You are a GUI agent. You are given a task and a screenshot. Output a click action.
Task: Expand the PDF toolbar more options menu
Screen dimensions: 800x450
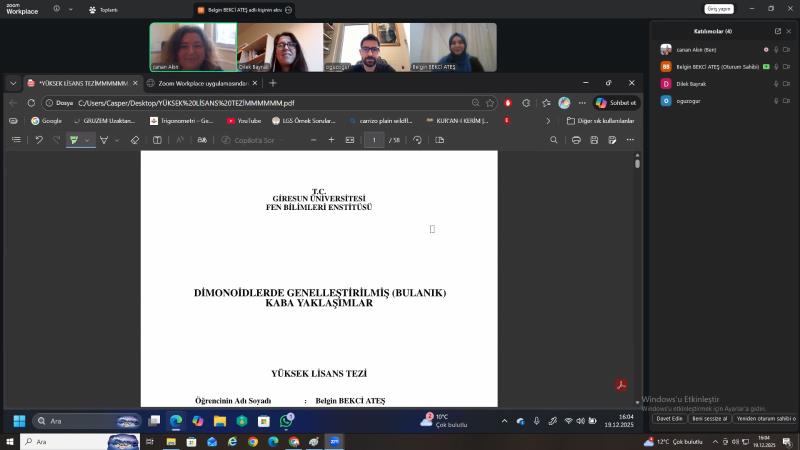[x=630, y=140]
